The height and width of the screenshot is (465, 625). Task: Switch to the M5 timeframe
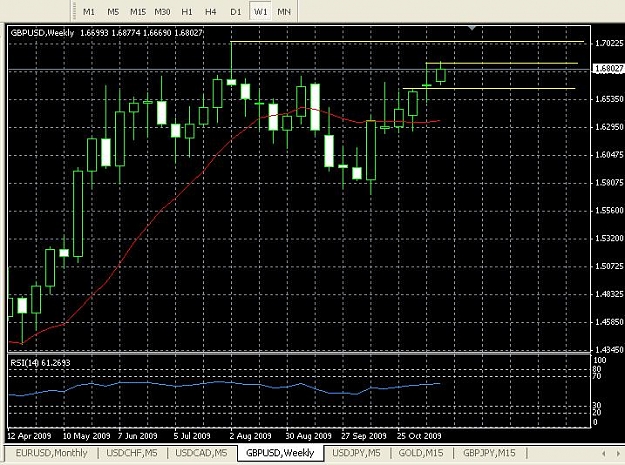point(113,12)
